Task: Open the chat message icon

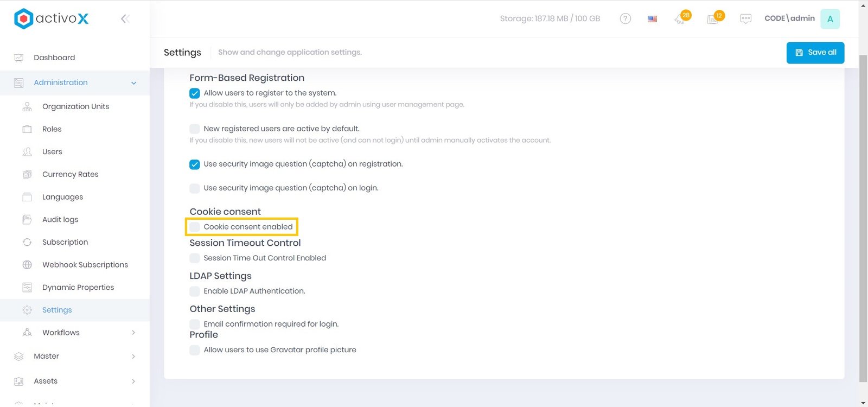Action: 745,19
